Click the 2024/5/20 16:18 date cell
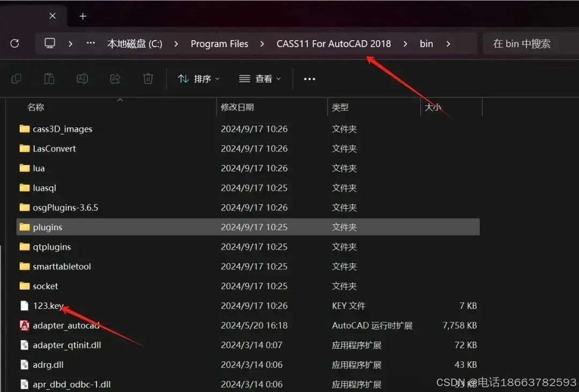Viewport: 579px width, 392px height. pyautogui.click(x=254, y=326)
